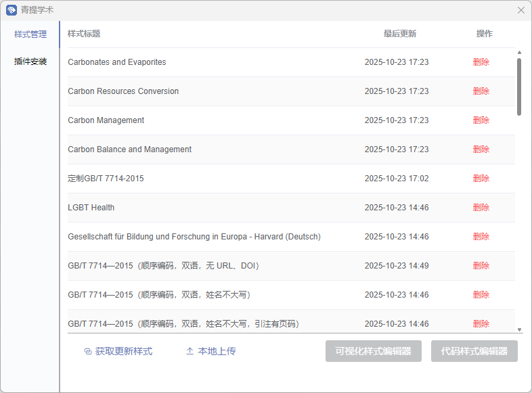Click the refresh icon beside 获取更新样式
Viewport: 532px width, 393px height.
87,352
